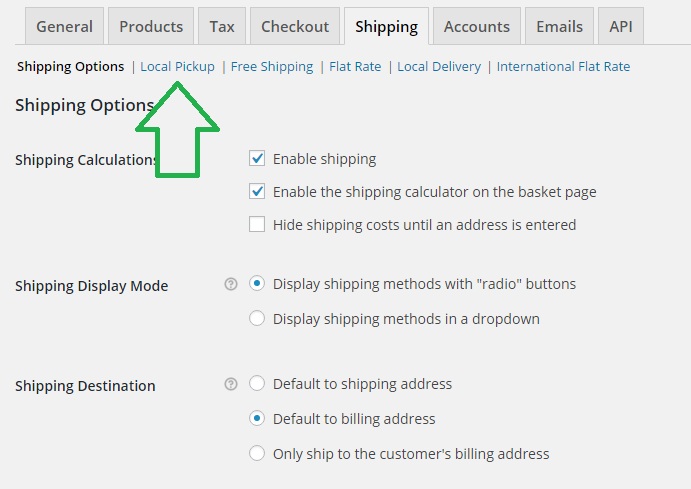Go to the Checkout tab
Screen dimensions: 691x489
tap(295, 26)
